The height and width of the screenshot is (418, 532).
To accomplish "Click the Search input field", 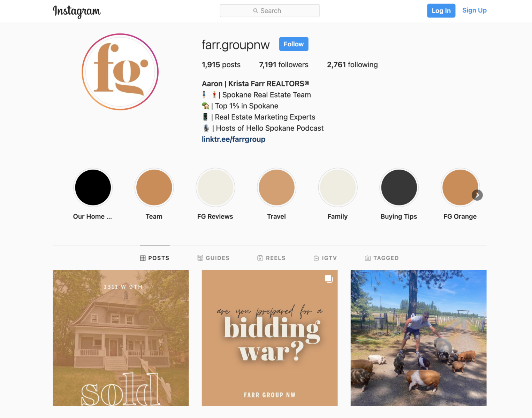I will 269,11.
